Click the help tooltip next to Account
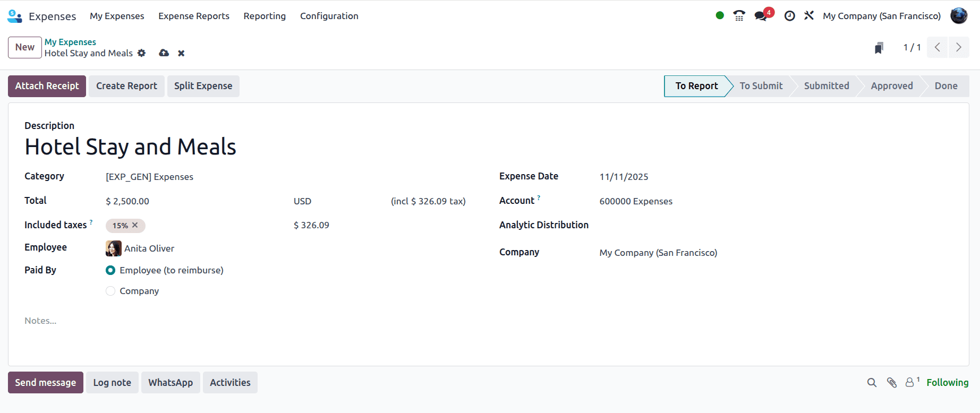980x413 pixels. pos(539,197)
